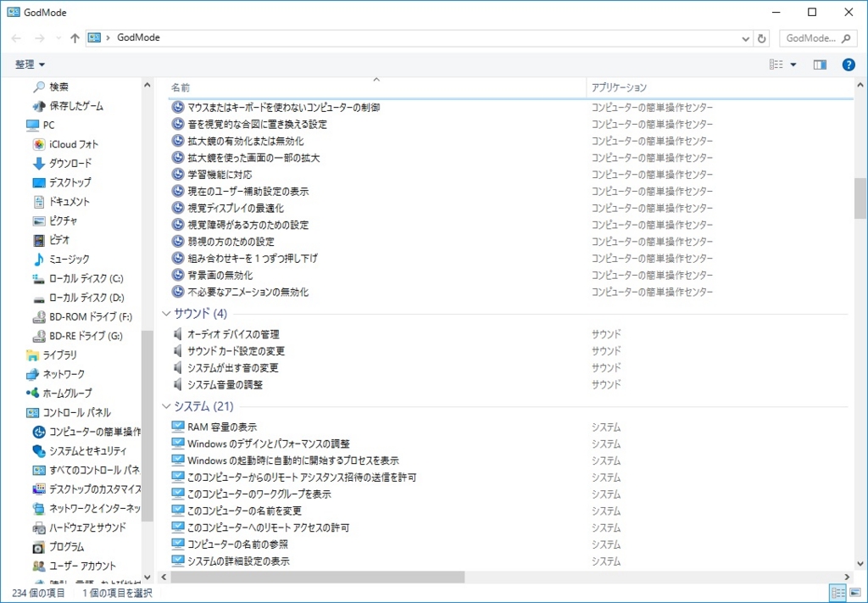Toggle the preview pane button
Image resolution: width=868 pixels, height=603 pixels.
(x=820, y=64)
